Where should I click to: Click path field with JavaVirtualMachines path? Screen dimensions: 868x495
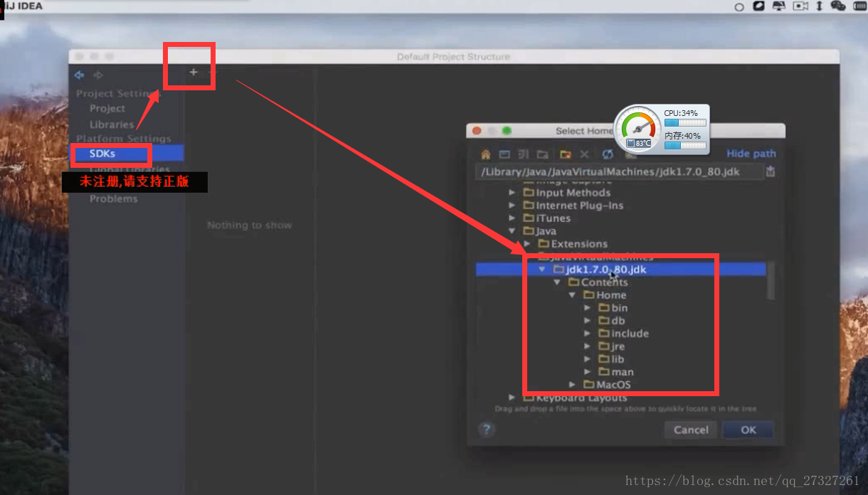pyautogui.click(x=619, y=171)
